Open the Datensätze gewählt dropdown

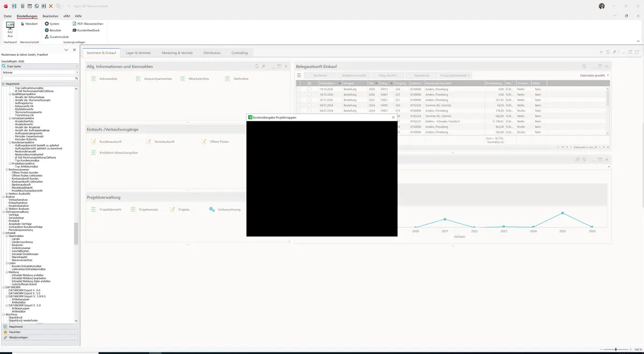(595, 76)
